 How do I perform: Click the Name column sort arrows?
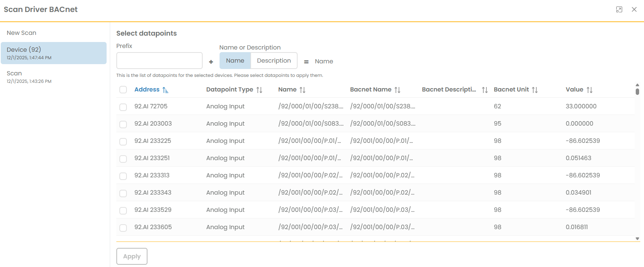pyautogui.click(x=302, y=90)
